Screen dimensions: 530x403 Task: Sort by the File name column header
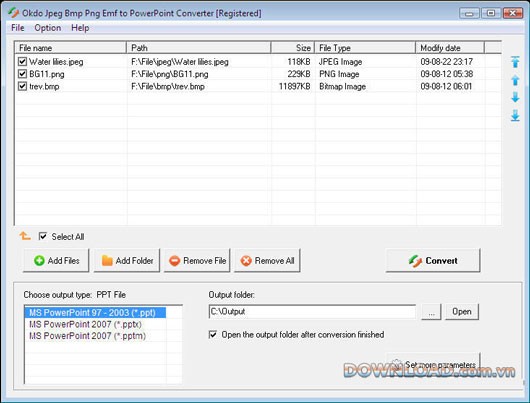70,48
